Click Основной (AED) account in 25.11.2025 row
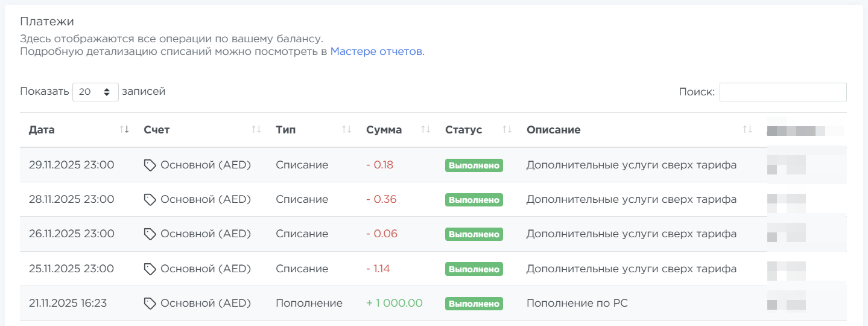 coord(205,269)
